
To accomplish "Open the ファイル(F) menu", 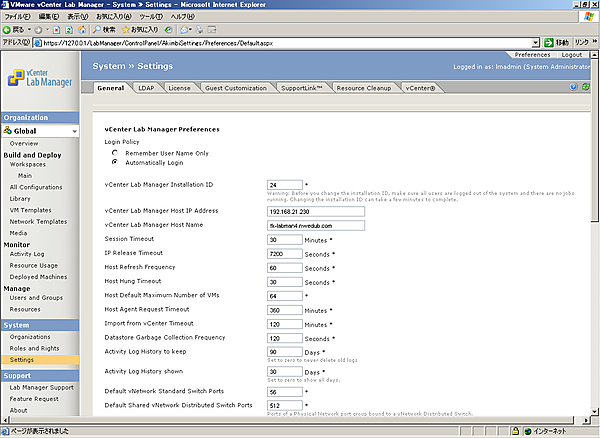I will point(17,16).
